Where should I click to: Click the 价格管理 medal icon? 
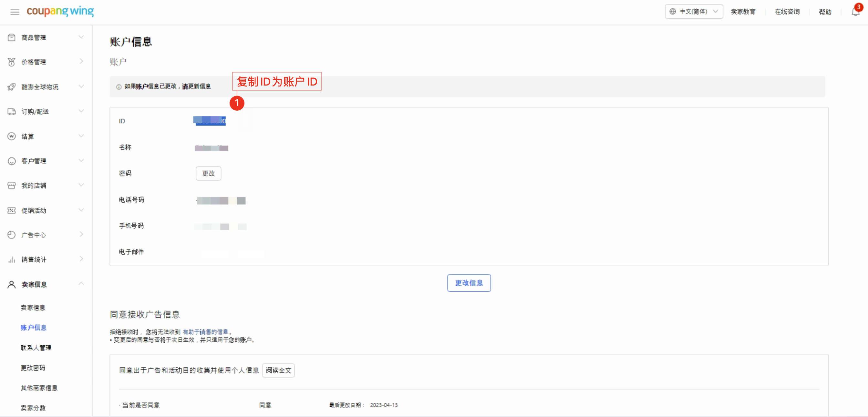(x=11, y=62)
